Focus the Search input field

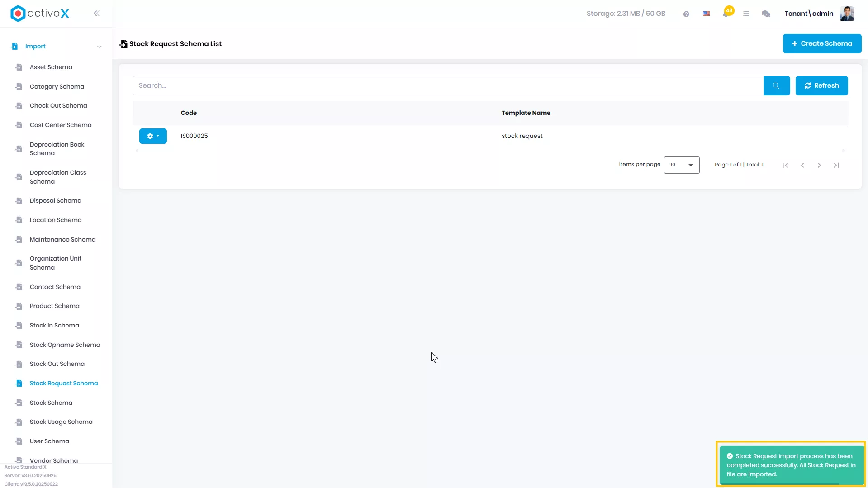tap(448, 85)
